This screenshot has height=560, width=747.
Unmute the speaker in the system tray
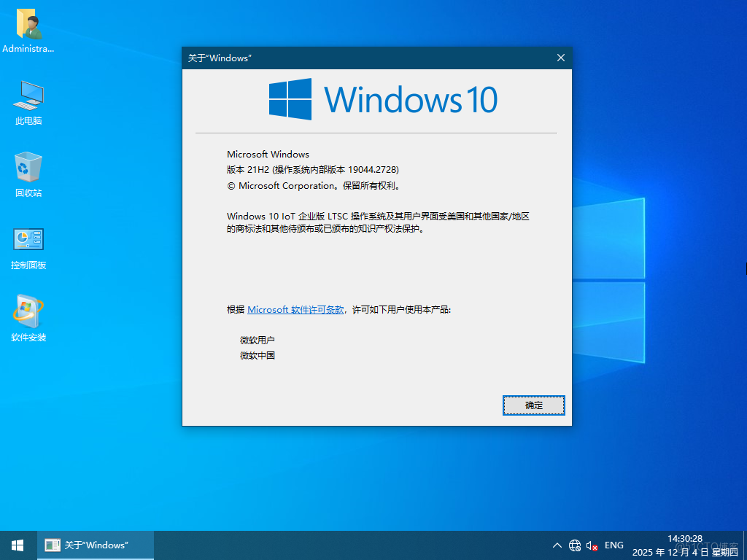click(592, 545)
